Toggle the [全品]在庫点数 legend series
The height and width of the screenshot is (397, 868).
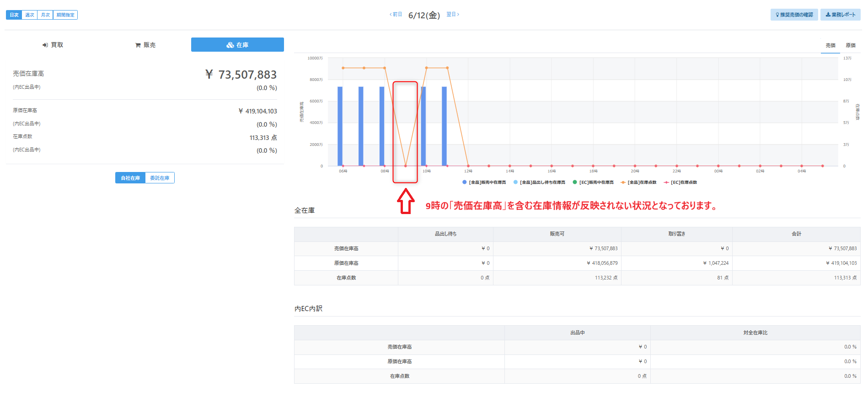pos(638,182)
